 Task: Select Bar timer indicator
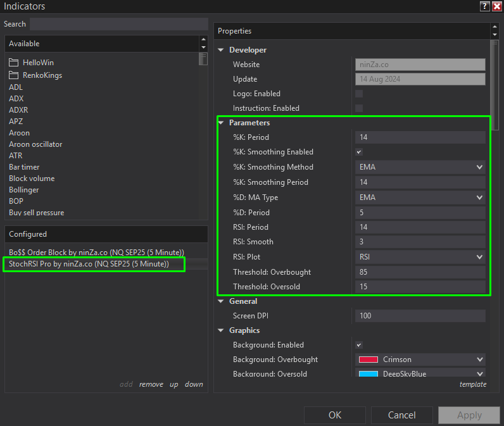point(24,167)
